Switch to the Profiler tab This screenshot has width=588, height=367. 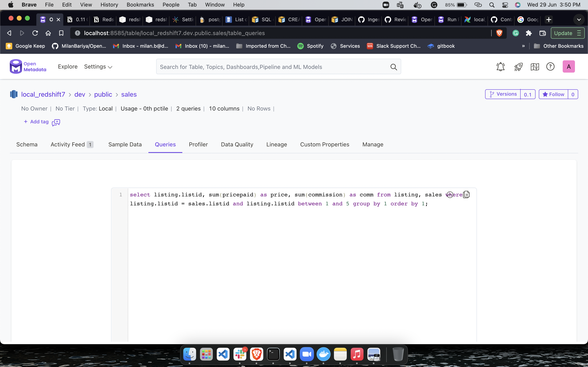tap(198, 144)
